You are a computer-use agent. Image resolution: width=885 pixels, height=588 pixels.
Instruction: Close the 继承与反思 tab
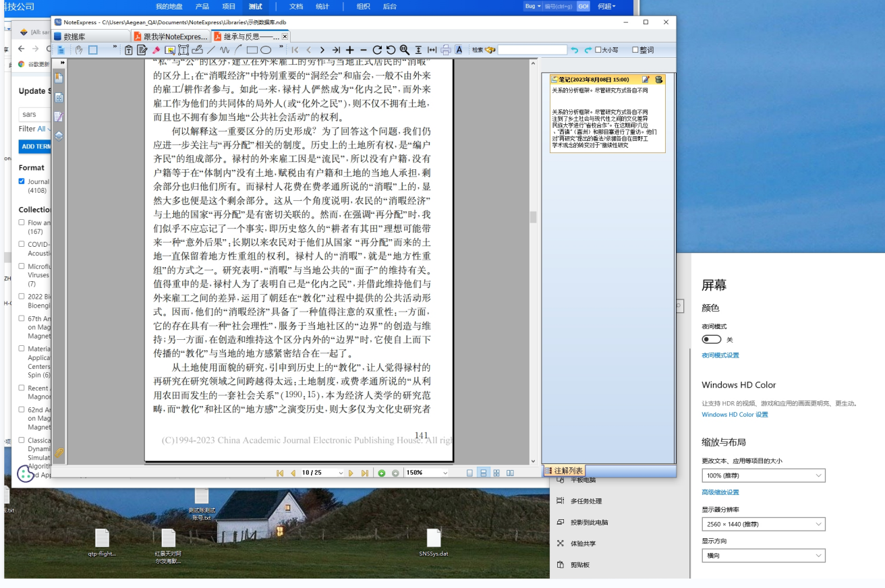click(285, 36)
